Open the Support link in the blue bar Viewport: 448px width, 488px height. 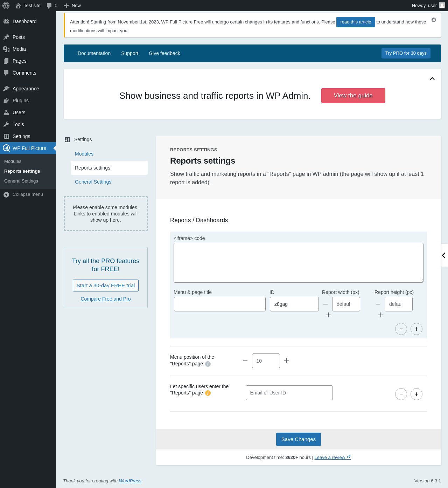(x=130, y=53)
